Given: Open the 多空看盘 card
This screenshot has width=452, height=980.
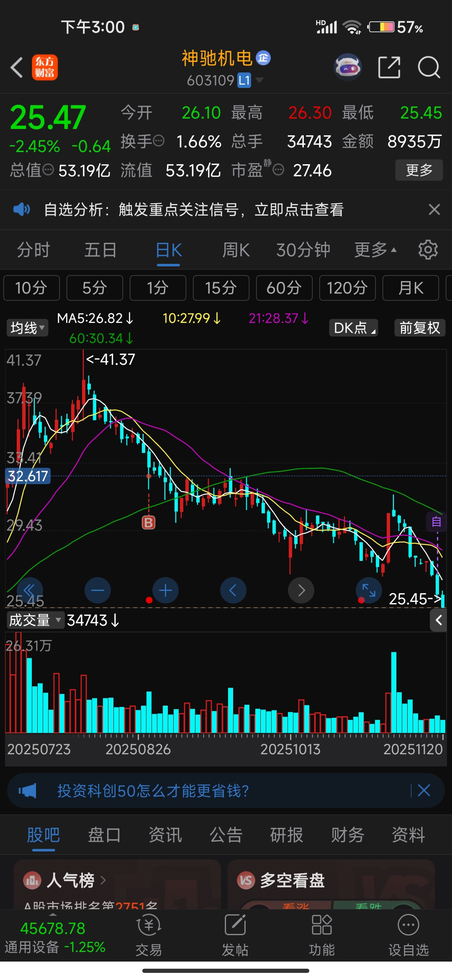Looking at the screenshot, I should [331, 884].
